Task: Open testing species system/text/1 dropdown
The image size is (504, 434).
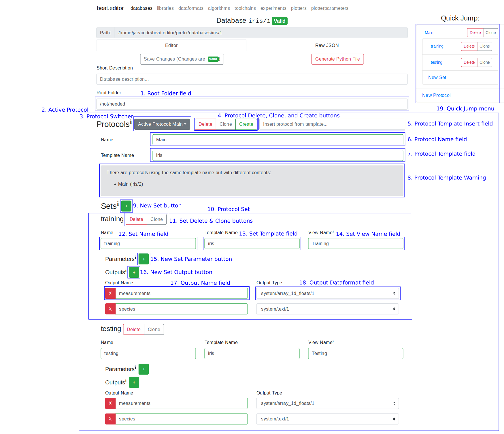Action: pyautogui.click(x=327, y=419)
